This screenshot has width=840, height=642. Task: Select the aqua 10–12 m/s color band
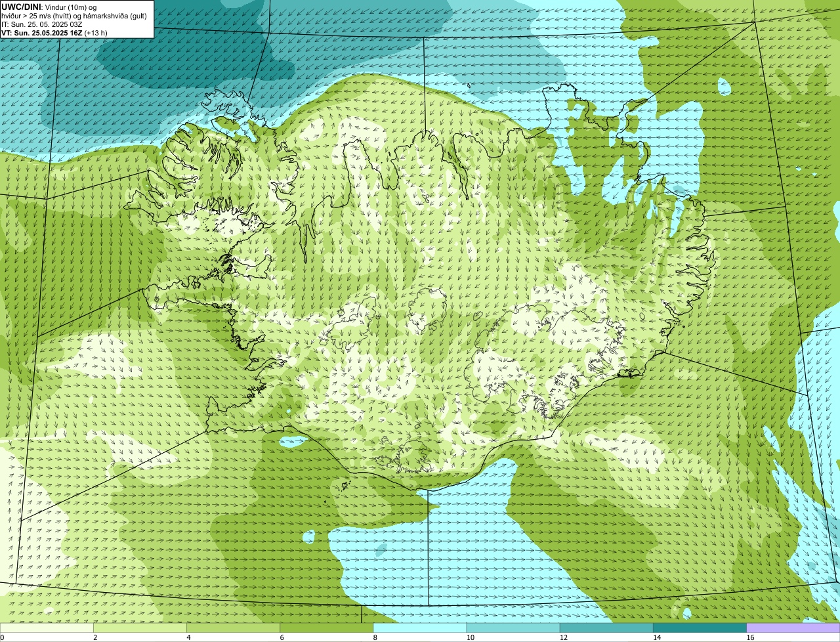[513, 628]
